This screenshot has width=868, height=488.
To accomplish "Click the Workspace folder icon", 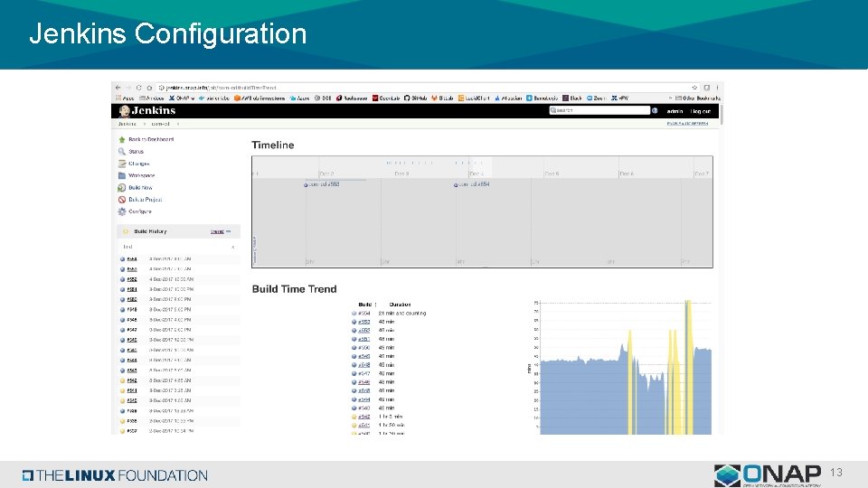I will pos(122,175).
